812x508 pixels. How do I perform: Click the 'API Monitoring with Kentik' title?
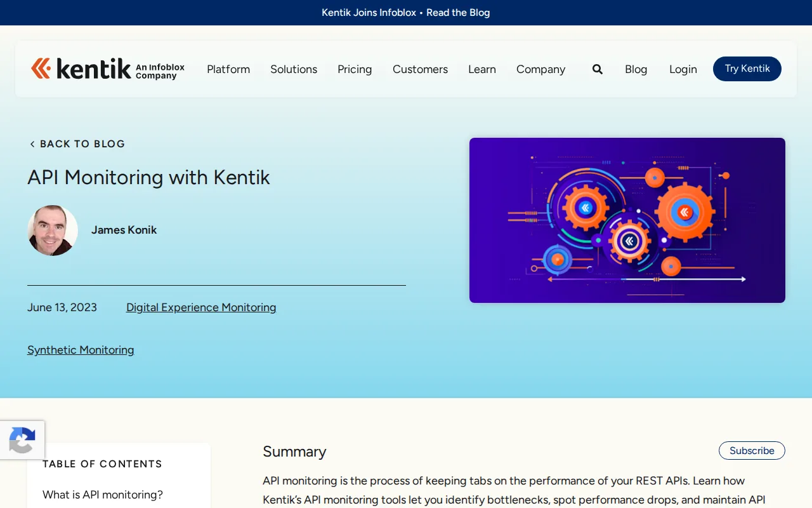pyautogui.click(x=148, y=177)
